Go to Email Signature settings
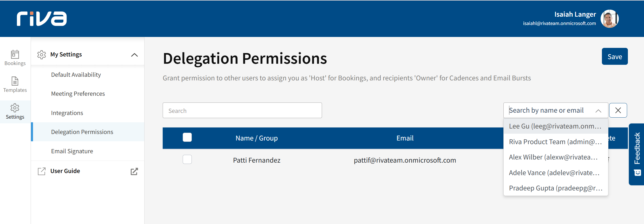Screen dimensions: 644x224 click(72, 151)
